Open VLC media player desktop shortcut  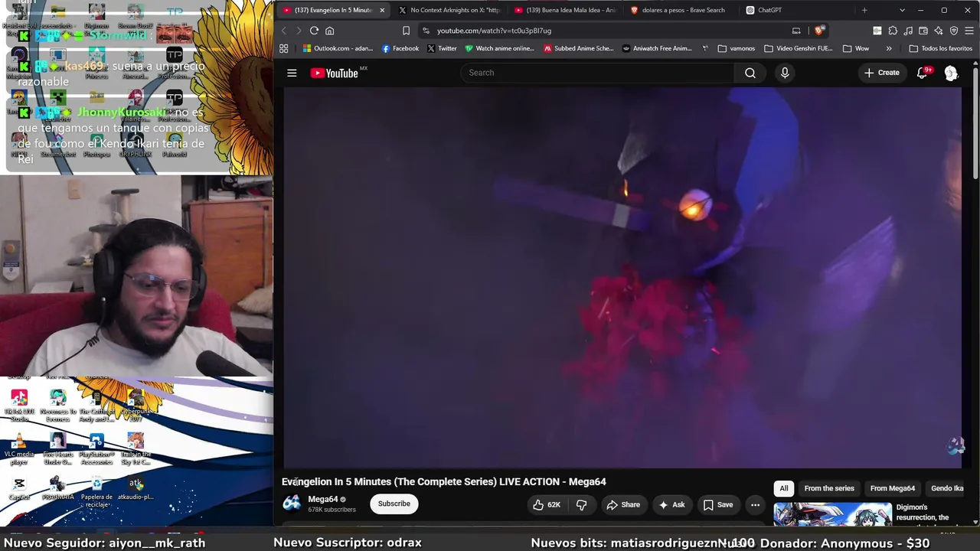click(x=19, y=449)
